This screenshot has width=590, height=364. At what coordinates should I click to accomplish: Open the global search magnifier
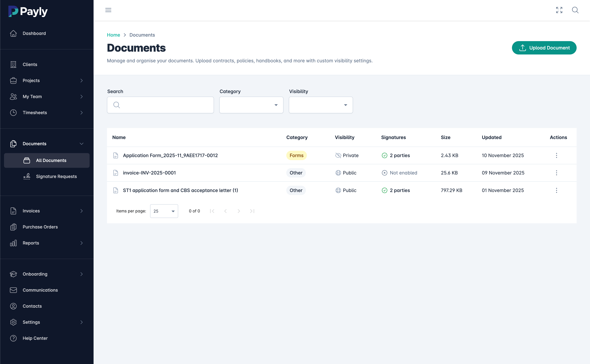[x=575, y=10]
